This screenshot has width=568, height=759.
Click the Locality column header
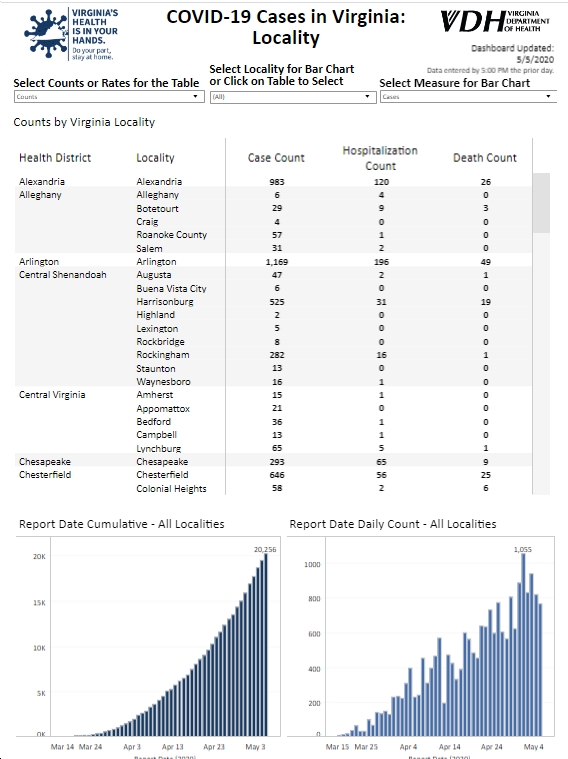155,158
